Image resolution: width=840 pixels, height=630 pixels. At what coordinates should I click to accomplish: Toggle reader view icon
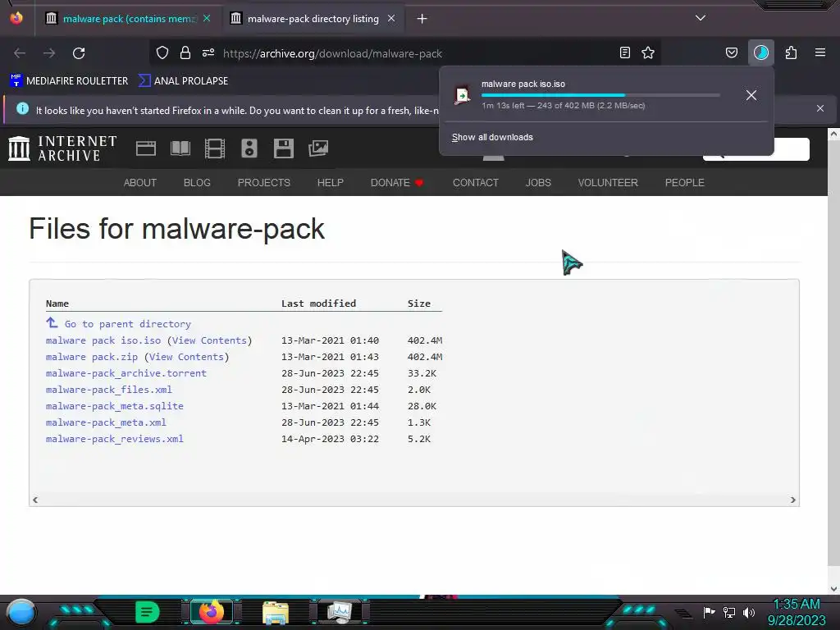pos(624,52)
